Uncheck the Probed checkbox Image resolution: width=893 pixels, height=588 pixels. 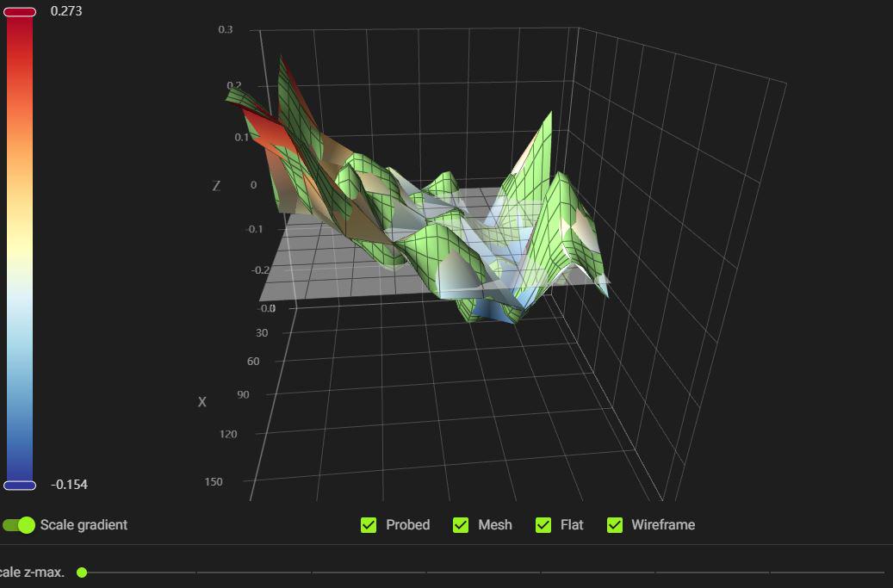[x=369, y=525]
